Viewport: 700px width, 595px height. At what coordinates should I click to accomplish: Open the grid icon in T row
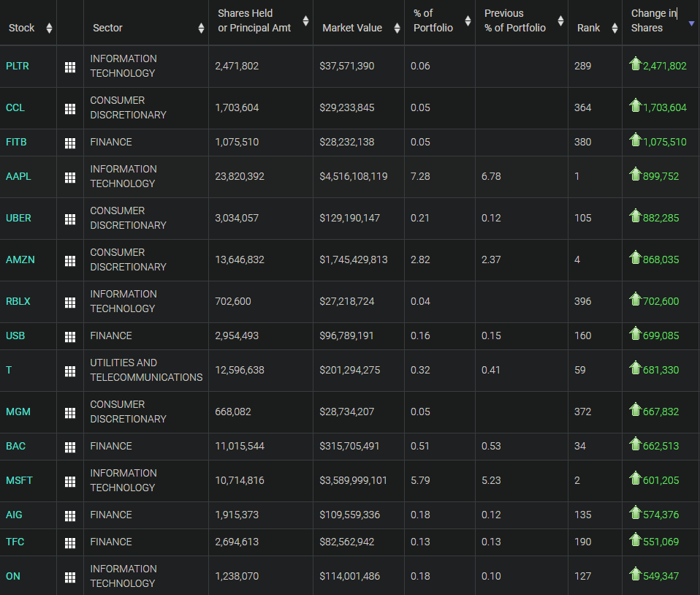coord(70,371)
